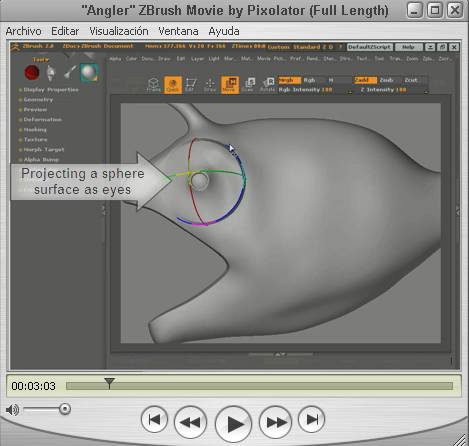The height and width of the screenshot is (446, 469).
Task: Open the Editar menu
Action: coord(65,31)
